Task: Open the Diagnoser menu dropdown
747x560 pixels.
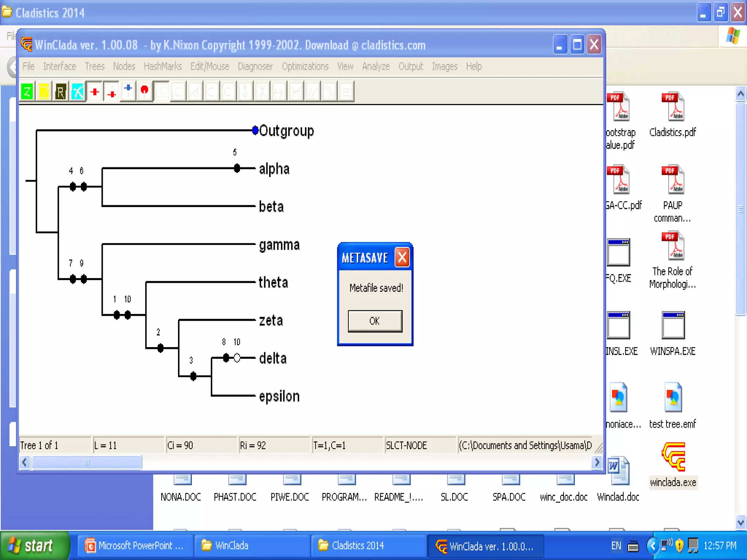Action: (x=255, y=66)
